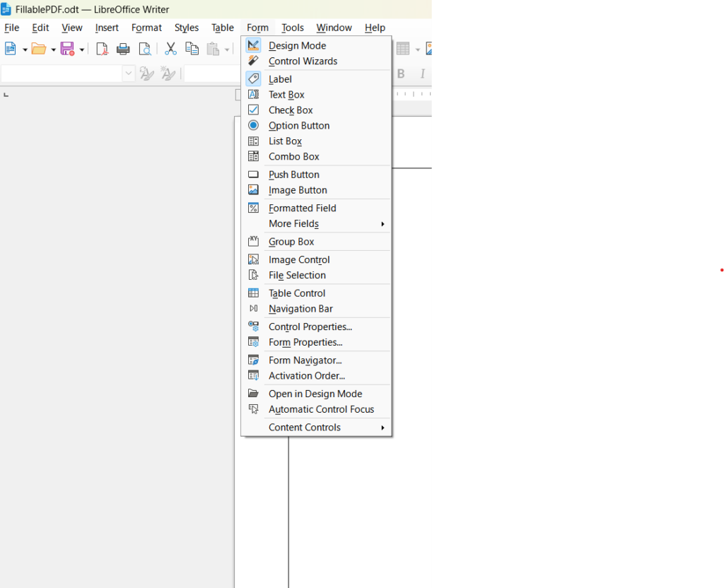Open the Tools menu
724x588 pixels.
click(293, 28)
